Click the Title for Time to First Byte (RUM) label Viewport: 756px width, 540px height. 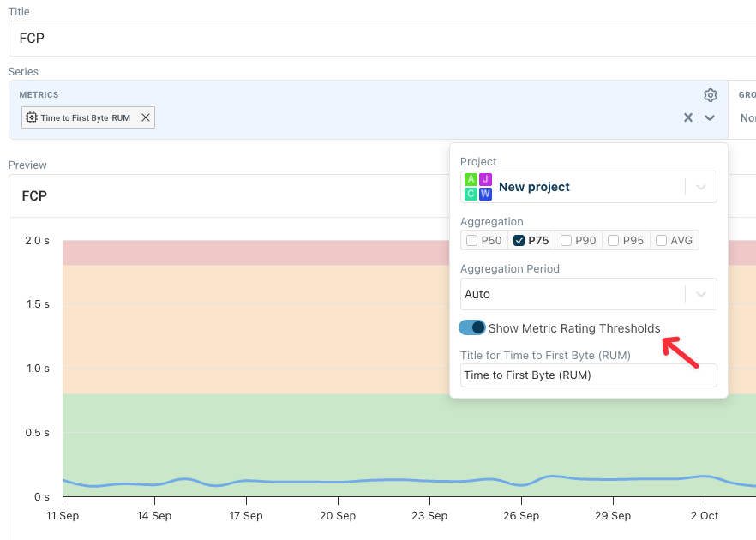tap(545, 356)
